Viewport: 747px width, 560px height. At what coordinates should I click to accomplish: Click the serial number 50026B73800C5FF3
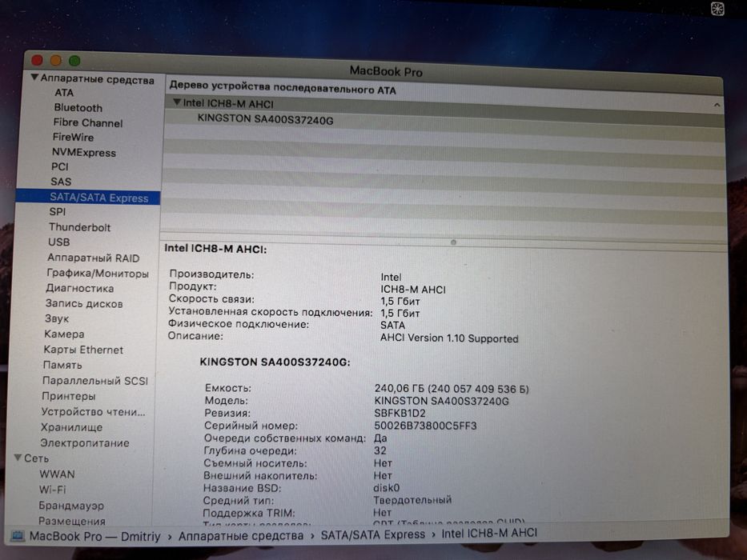click(425, 426)
